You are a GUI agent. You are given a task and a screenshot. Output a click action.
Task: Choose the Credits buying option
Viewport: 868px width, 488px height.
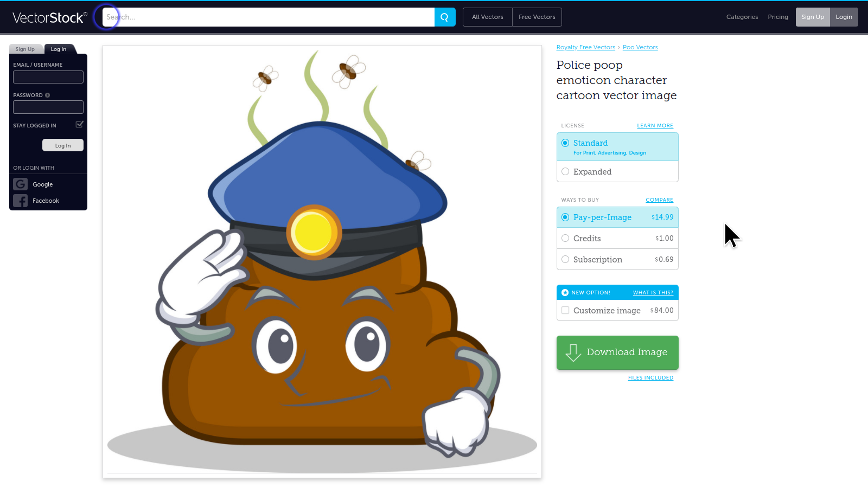[x=617, y=239]
